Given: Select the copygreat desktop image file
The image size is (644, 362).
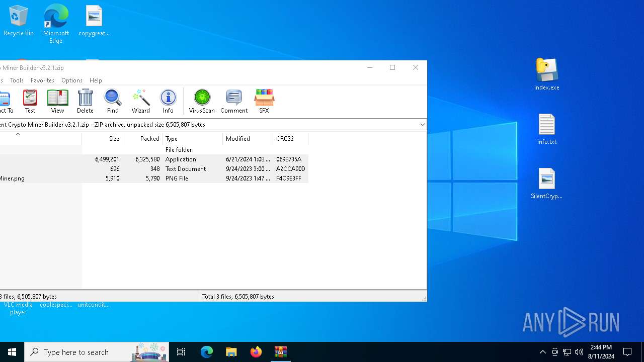Looking at the screenshot, I should tap(94, 21).
